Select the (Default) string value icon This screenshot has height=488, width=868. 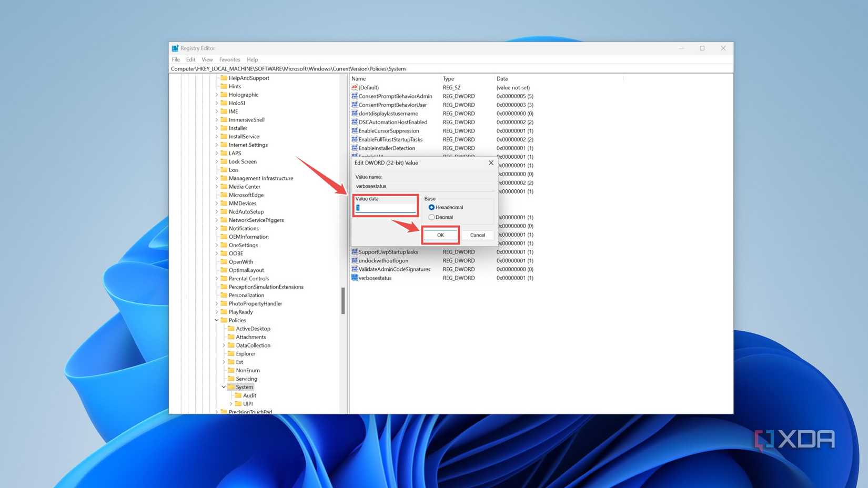355,87
